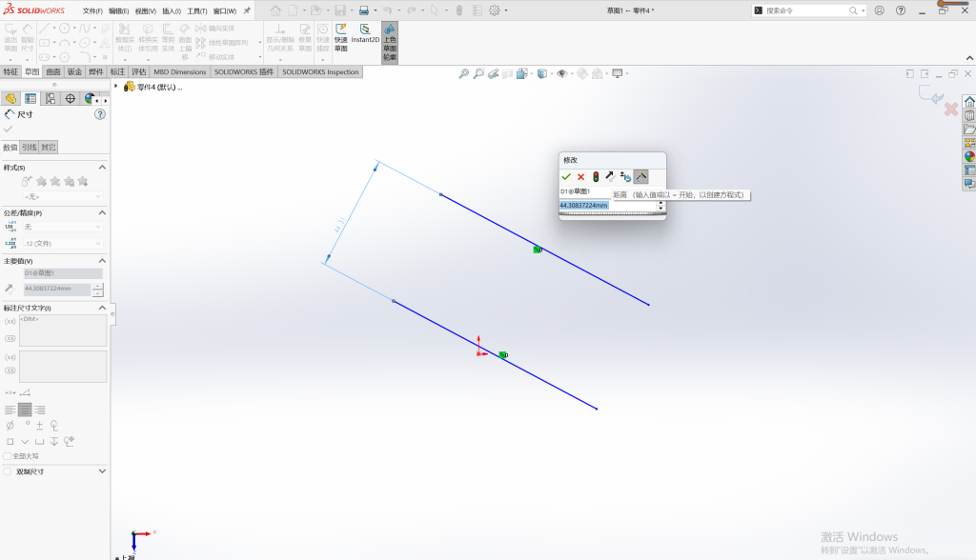Open the PropertyManager tab icon
The image size is (976, 560).
pos(30,99)
